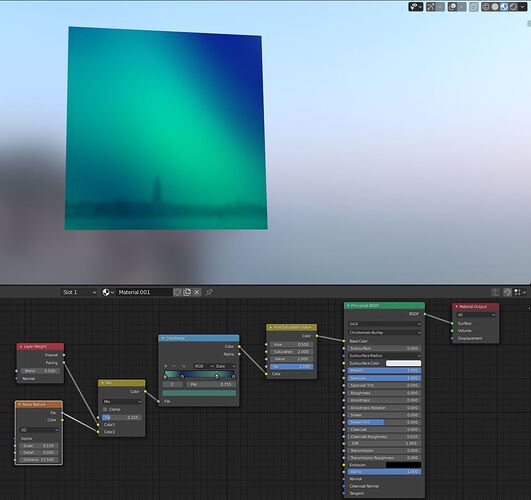The image size is (531, 500).
Task: Duplicate material with new material icon
Action: point(187,292)
